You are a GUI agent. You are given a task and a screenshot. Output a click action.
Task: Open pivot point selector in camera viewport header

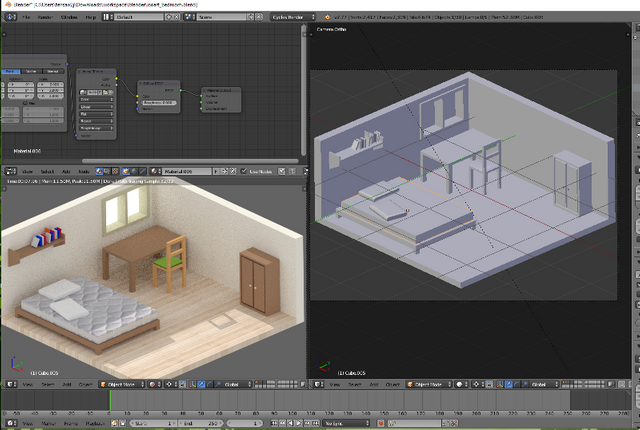(x=478, y=384)
